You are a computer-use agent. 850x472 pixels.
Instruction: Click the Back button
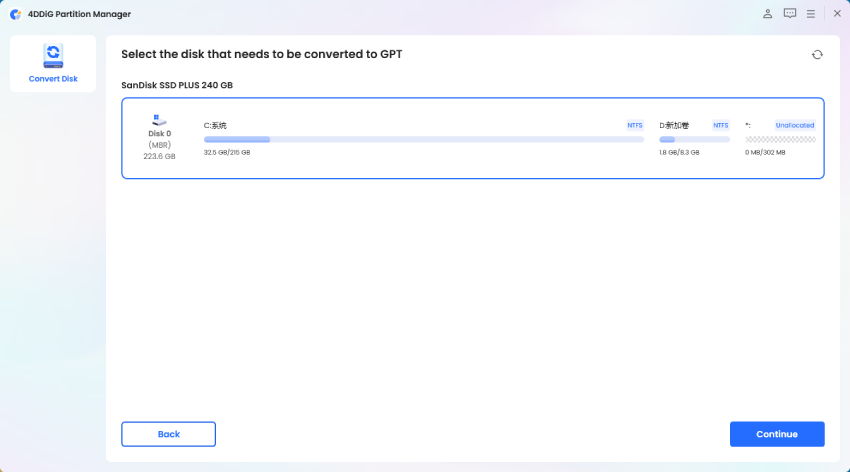[x=168, y=434]
